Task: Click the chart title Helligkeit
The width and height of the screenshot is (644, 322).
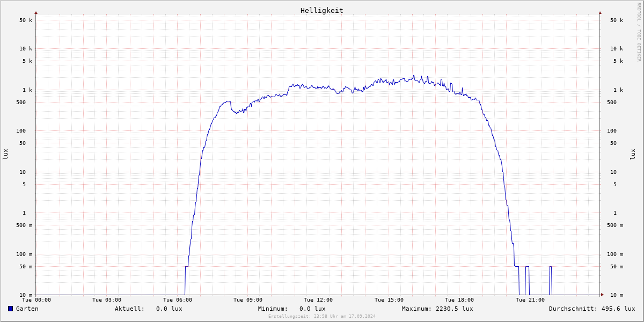Action: (x=322, y=10)
